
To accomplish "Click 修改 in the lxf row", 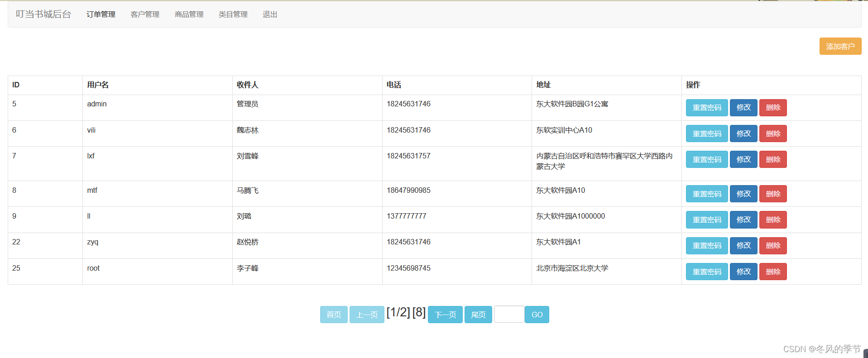I will pyautogui.click(x=743, y=159).
